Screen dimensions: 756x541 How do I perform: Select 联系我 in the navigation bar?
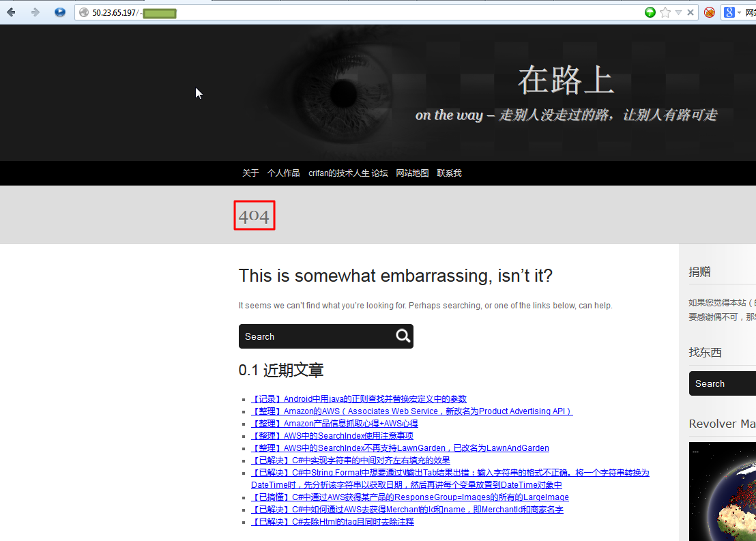[x=450, y=173]
